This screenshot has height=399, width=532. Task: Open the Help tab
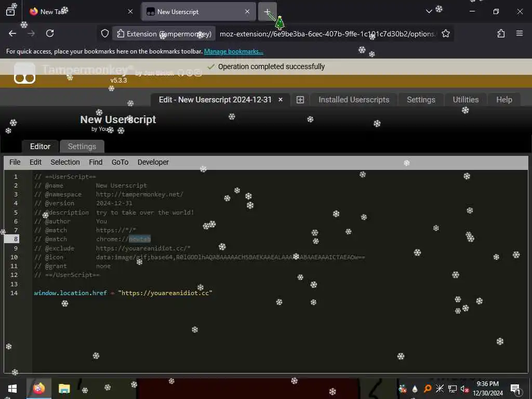(x=504, y=100)
